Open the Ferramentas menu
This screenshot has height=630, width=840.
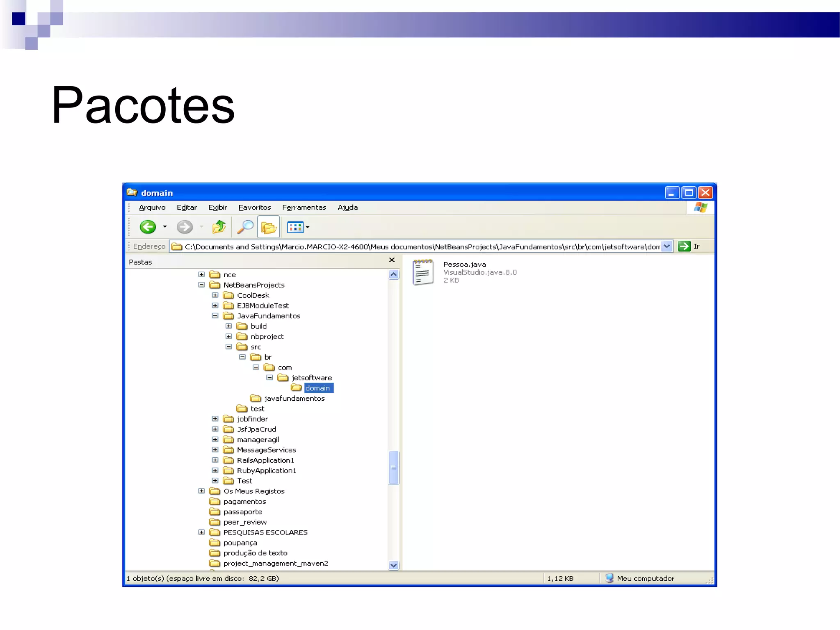pyautogui.click(x=304, y=208)
